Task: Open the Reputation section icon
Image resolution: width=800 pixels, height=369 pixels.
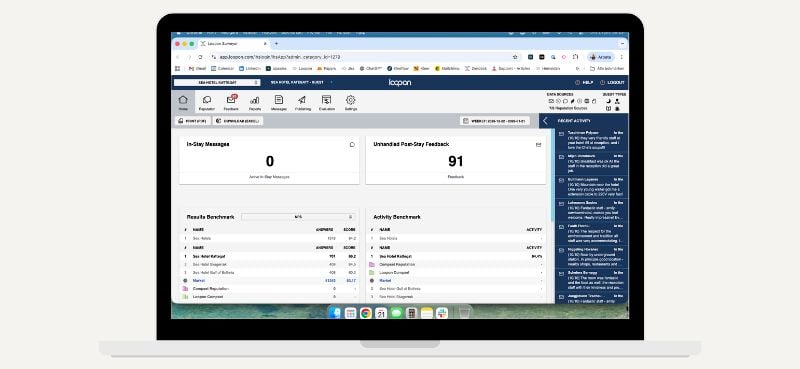Action: (x=207, y=102)
